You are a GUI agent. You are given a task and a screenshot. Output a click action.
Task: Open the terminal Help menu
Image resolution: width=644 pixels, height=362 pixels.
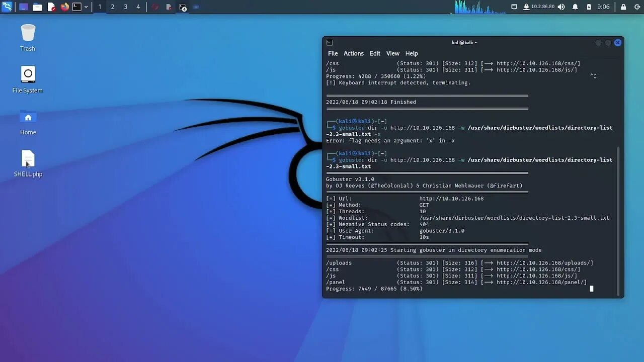pyautogui.click(x=412, y=53)
